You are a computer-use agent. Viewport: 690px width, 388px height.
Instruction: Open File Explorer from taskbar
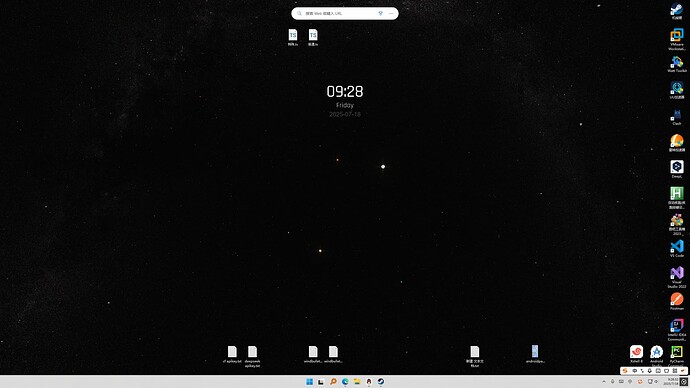[x=357, y=381]
